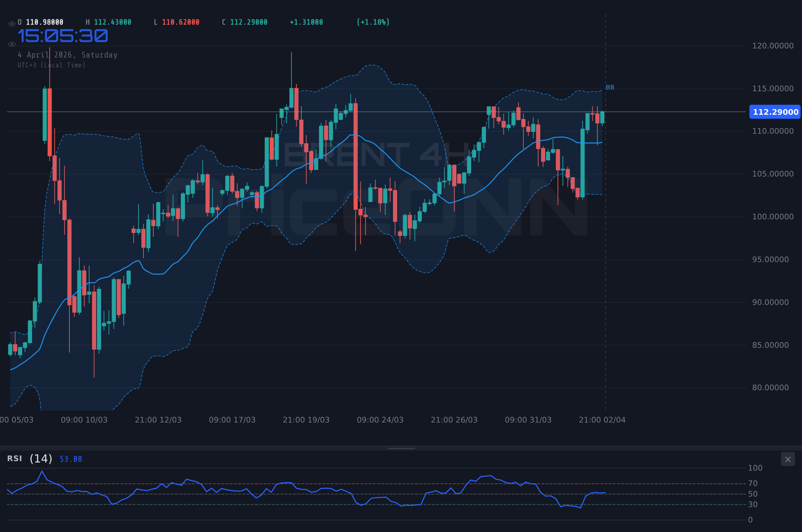
Task: Click the RSI 100 scale label
Action: click(x=755, y=468)
